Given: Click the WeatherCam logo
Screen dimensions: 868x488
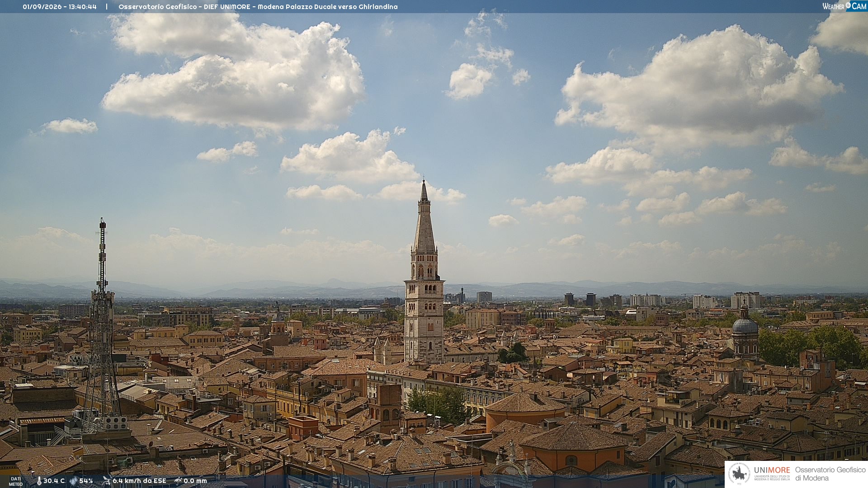Looking at the screenshot, I should tap(844, 6).
